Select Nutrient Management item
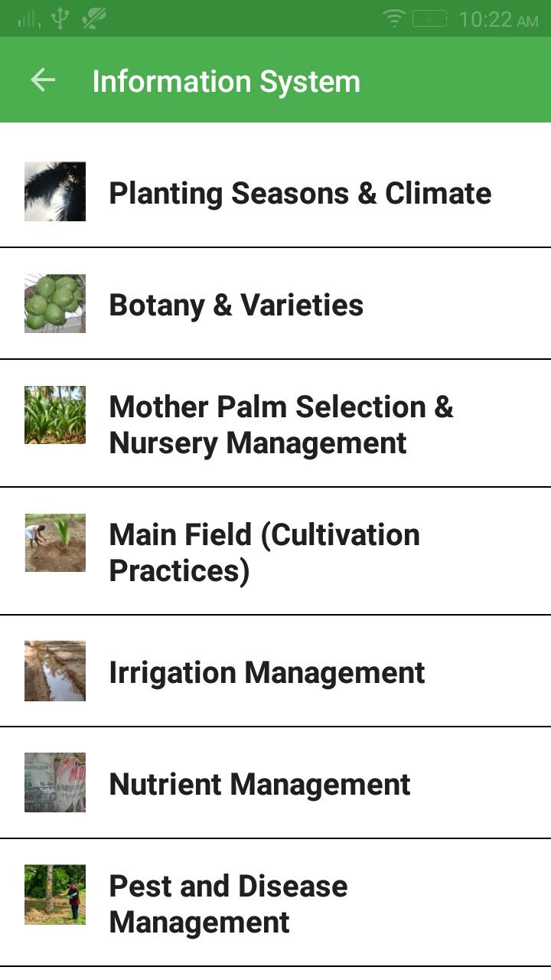The image size is (551, 980). [275, 783]
